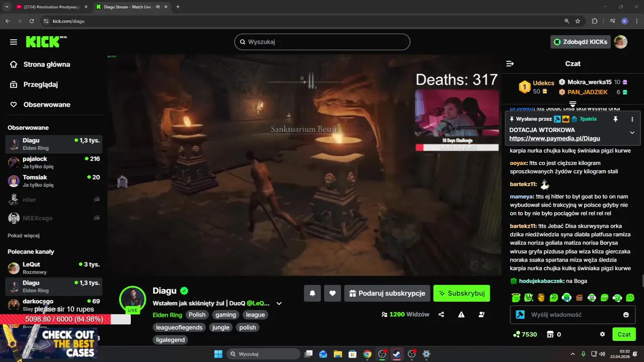Screen dimensions: 644x362
Task: Open LeQut in recommended channels
Action: pos(54,268)
